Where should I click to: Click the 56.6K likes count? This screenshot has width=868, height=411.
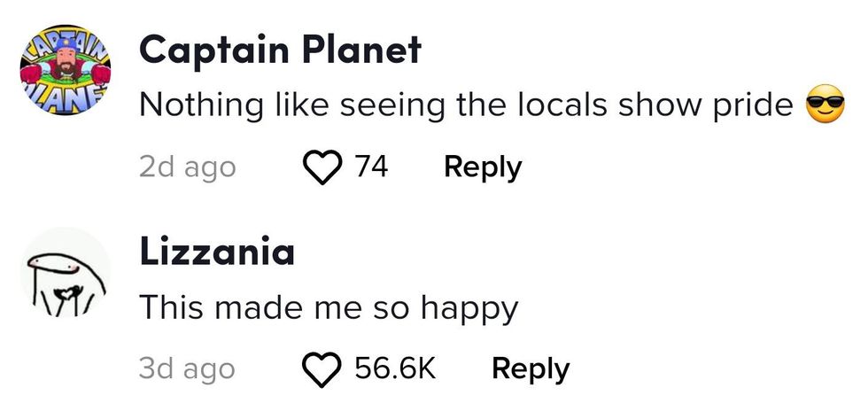click(395, 368)
